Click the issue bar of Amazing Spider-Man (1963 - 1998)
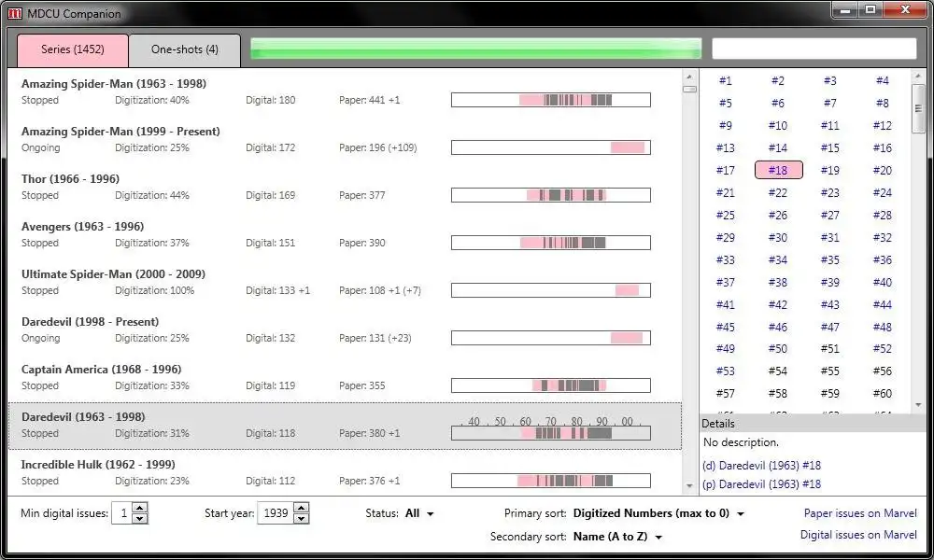Viewport: 934px width, 560px height. click(550, 100)
